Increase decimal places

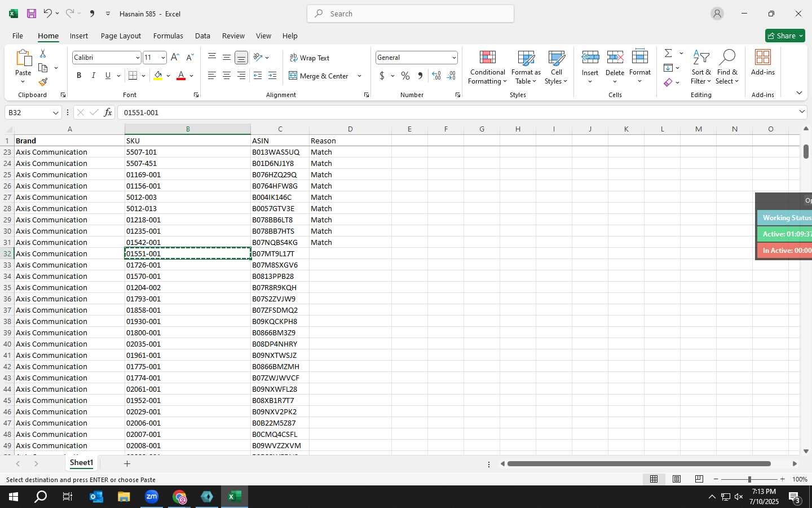(x=436, y=76)
